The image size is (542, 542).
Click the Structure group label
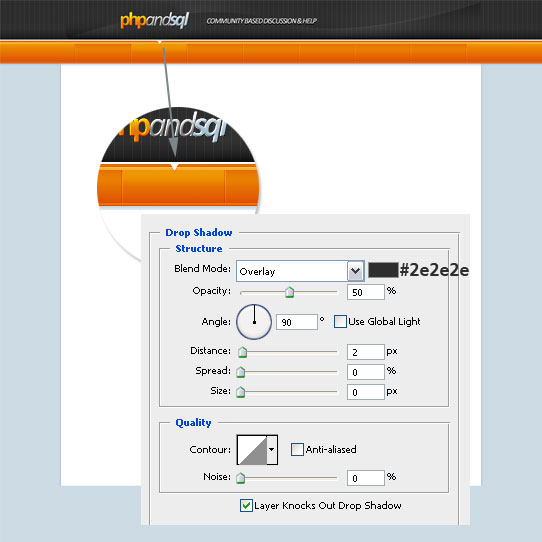(199, 249)
